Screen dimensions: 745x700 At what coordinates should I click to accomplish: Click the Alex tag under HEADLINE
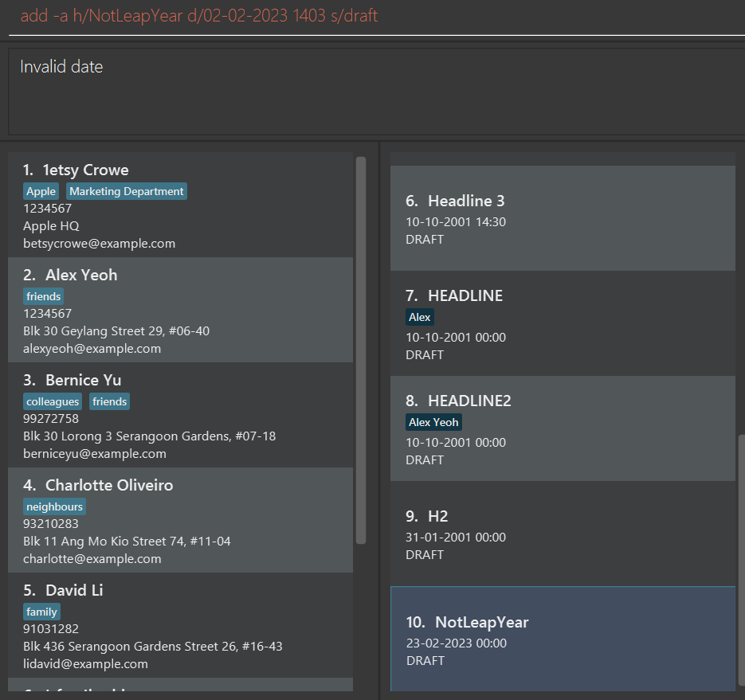click(x=420, y=317)
